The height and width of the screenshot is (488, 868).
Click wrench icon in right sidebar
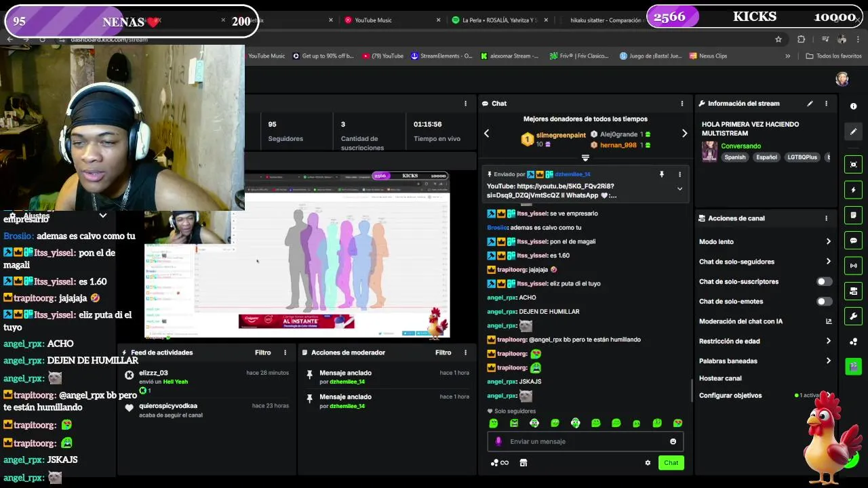854,316
